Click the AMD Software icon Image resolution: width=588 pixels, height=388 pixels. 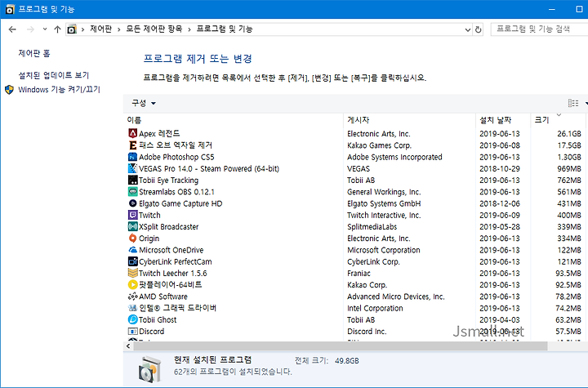coord(133,296)
